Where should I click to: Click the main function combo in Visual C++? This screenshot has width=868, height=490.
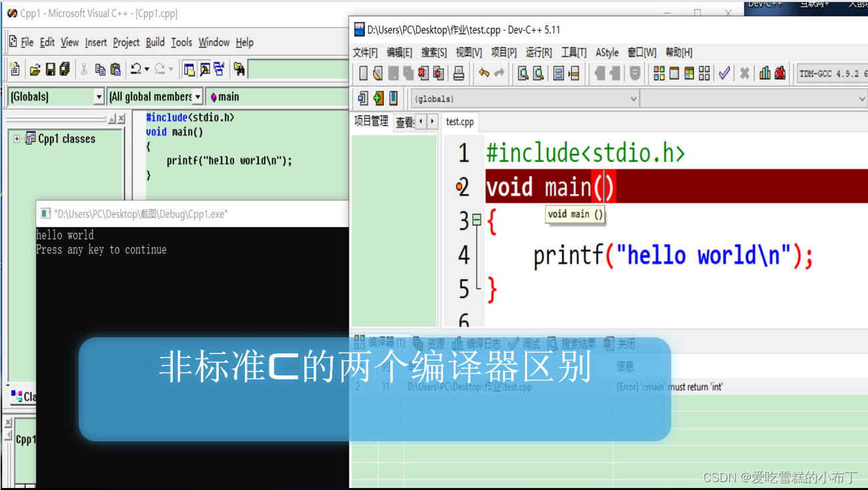point(277,97)
